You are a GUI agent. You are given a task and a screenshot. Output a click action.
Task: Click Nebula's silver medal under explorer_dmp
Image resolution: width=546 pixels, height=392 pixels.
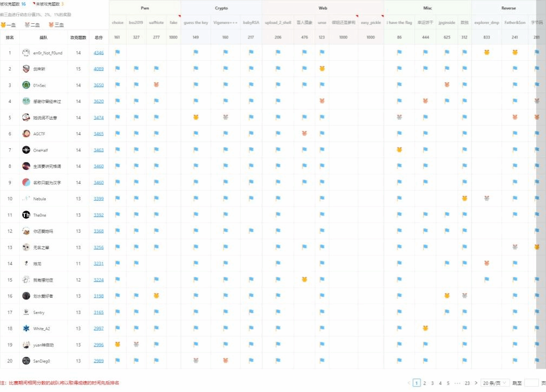click(486, 199)
